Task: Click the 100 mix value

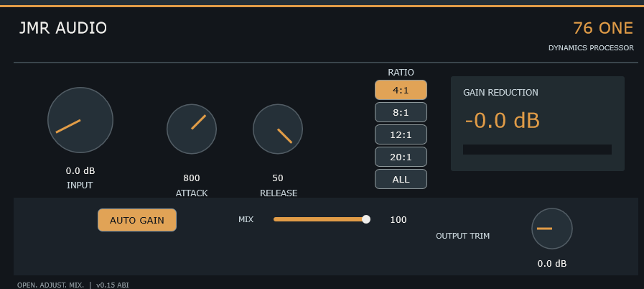Action: 398,220
